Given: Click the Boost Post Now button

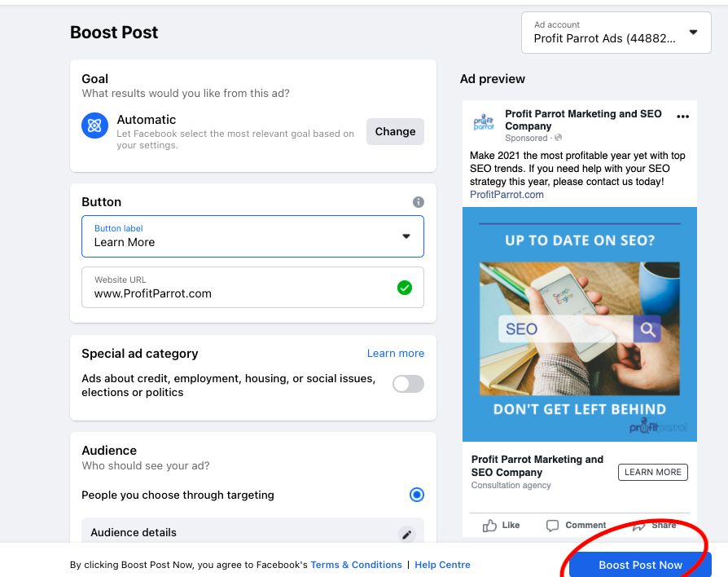Looking at the screenshot, I should [x=640, y=565].
